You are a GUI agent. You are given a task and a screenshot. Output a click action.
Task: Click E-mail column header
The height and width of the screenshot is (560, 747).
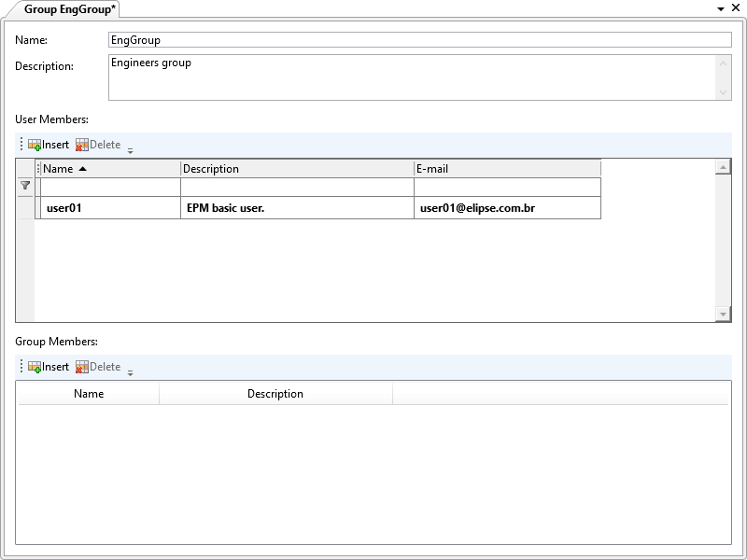[507, 169]
